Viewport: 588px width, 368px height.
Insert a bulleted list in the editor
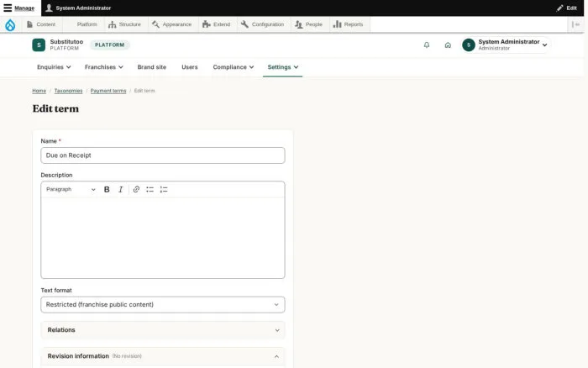point(150,189)
